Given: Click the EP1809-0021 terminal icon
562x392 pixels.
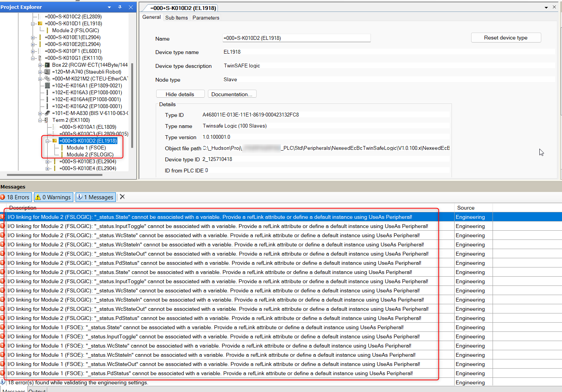Looking at the screenshot, I should coord(47,85).
